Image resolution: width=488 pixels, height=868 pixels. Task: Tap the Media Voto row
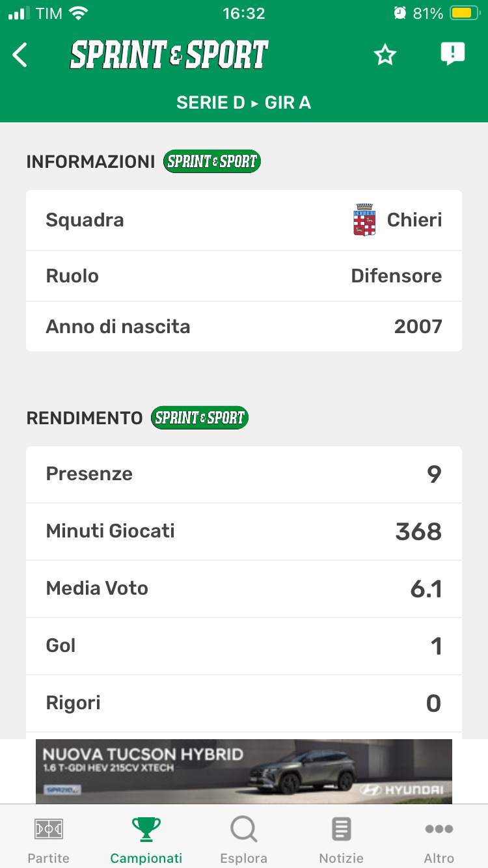point(244,589)
